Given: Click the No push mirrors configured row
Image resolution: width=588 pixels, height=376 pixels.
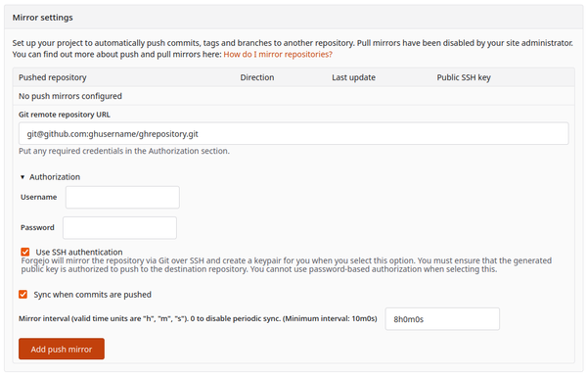Looking at the screenshot, I should click(x=294, y=96).
